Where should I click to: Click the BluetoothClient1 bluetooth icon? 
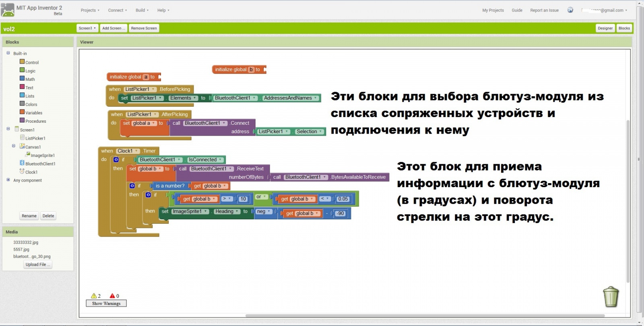[22, 163]
